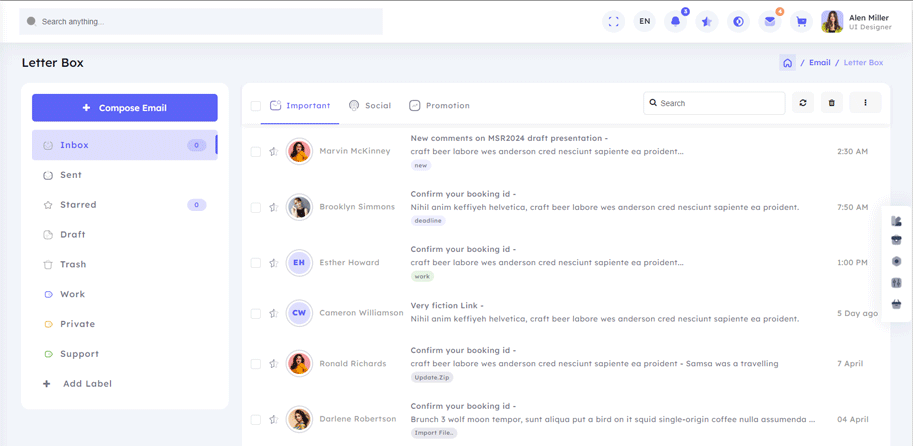Click the Compose Email button
The height and width of the screenshot is (446, 913).
(125, 108)
